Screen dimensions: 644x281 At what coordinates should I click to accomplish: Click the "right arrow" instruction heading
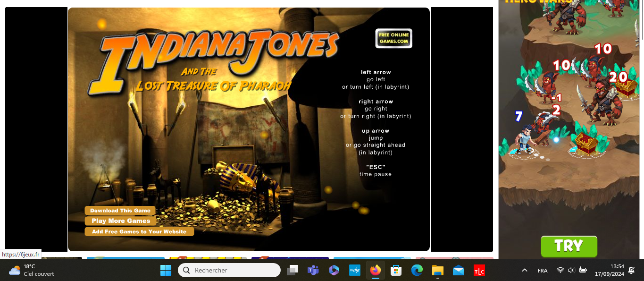[x=376, y=102]
